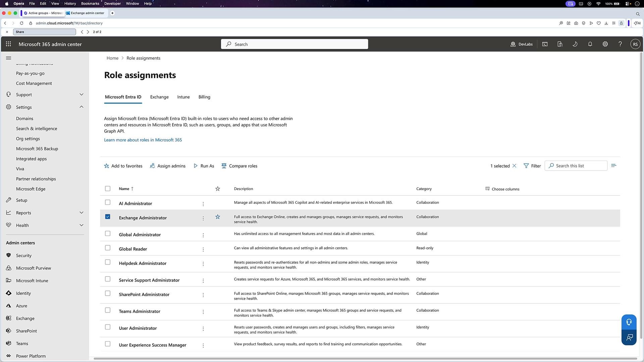Click the headset help support button
The width and height of the screenshot is (644, 362).
point(629,322)
